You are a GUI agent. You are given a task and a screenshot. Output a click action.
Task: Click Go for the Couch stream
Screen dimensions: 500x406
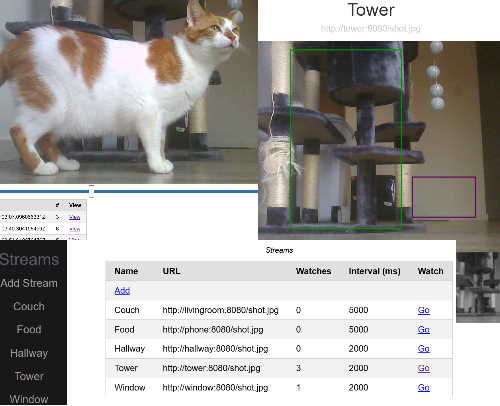tap(424, 310)
